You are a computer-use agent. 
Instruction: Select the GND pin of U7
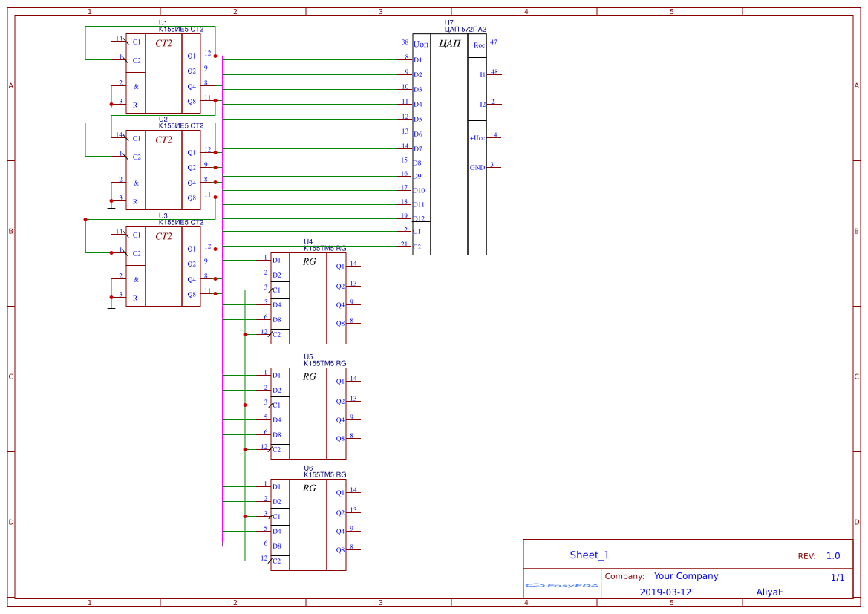[477, 166]
